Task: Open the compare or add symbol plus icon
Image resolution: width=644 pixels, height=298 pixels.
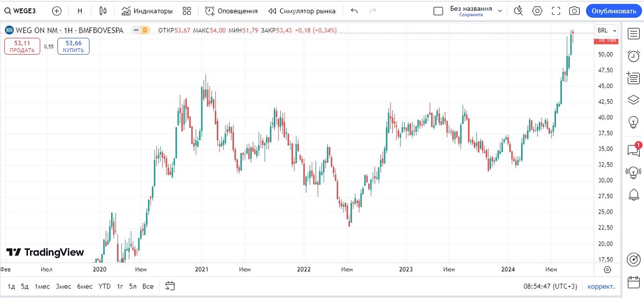Action: (x=57, y=11)
